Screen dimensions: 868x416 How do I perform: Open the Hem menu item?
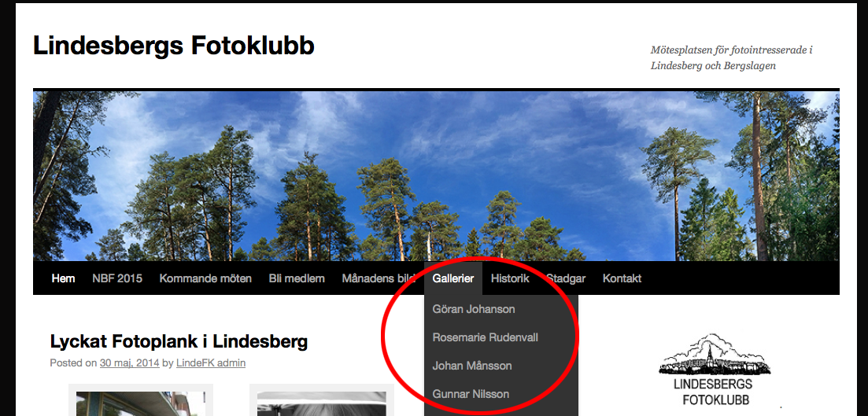click(x=63, y=278)
